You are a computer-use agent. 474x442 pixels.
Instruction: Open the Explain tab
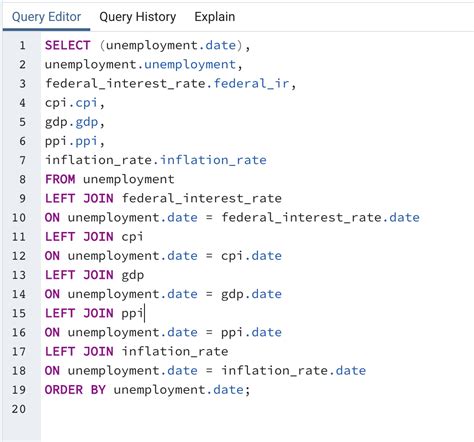[x=215, y=17]
